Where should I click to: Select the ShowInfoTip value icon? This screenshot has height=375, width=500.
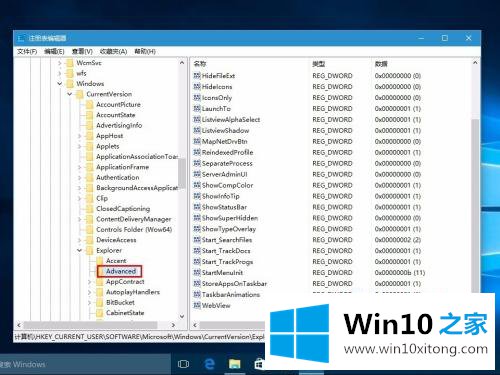pos(197,196)
